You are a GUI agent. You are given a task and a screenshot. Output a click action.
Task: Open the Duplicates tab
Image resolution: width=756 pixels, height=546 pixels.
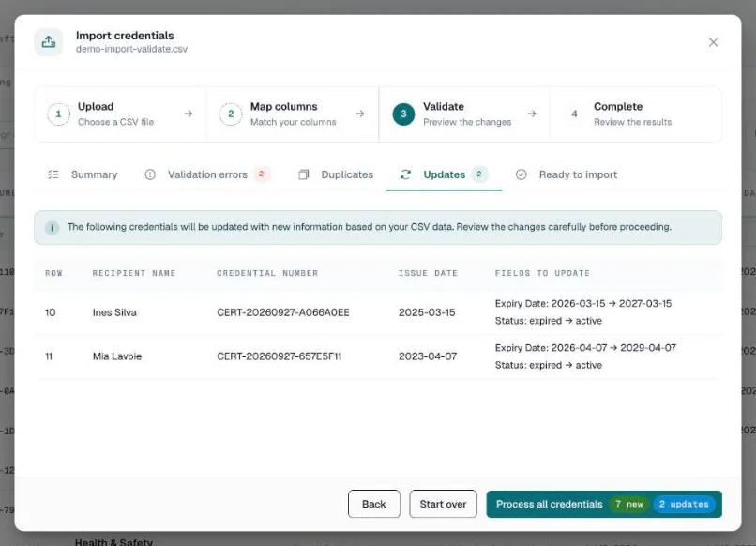coord(336,174)
